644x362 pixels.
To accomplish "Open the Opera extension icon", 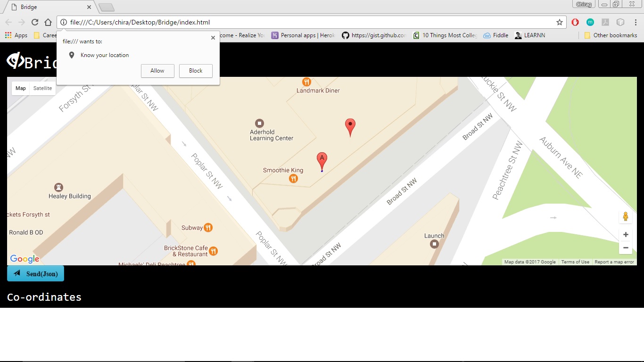I will [x=575, y=22].
